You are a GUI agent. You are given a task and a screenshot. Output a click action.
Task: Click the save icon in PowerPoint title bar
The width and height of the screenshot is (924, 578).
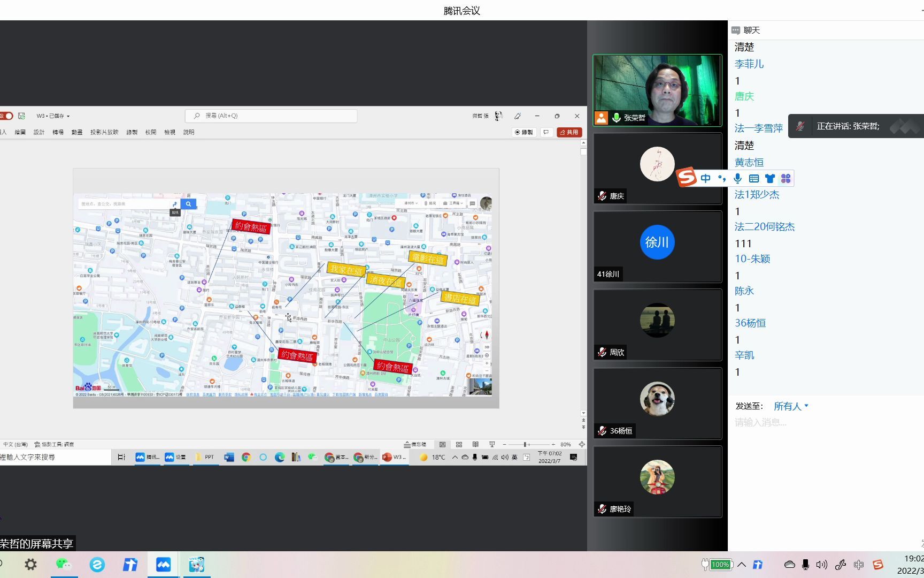[21, 116]
